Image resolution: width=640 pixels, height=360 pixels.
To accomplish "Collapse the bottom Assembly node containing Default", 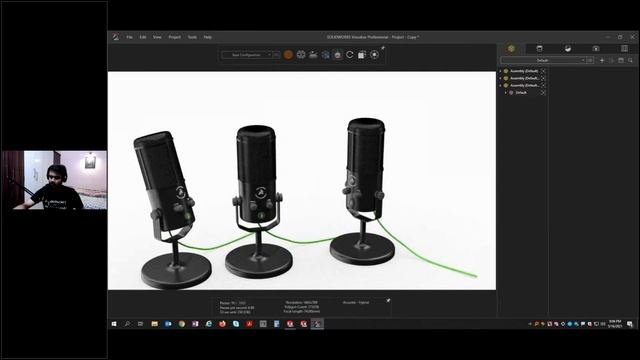I will [x=501, y=85].
